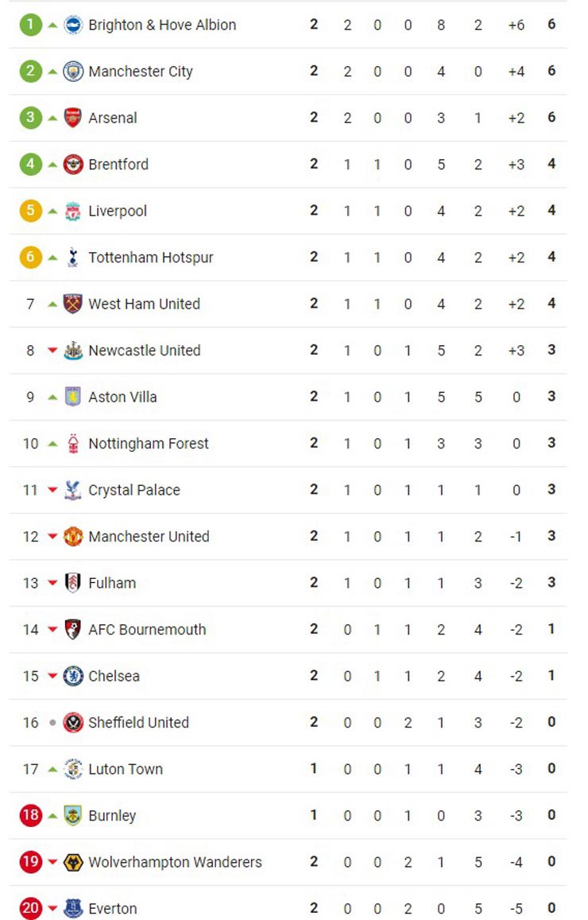
Task: Open the Manchester United team link
Action: click(x=149, y=537)
